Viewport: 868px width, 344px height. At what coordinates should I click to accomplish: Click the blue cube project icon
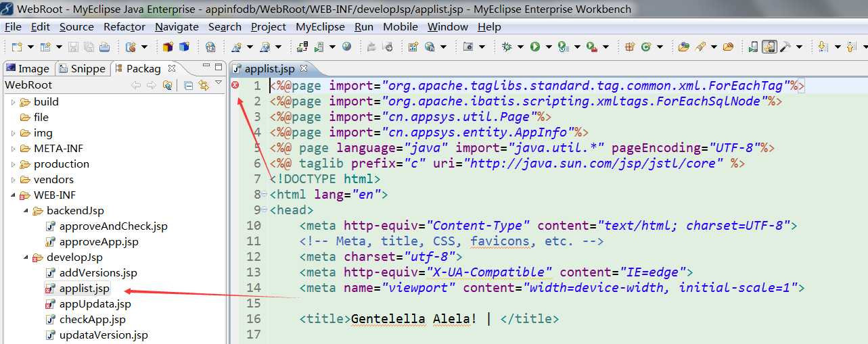click(x=184, y=47)
